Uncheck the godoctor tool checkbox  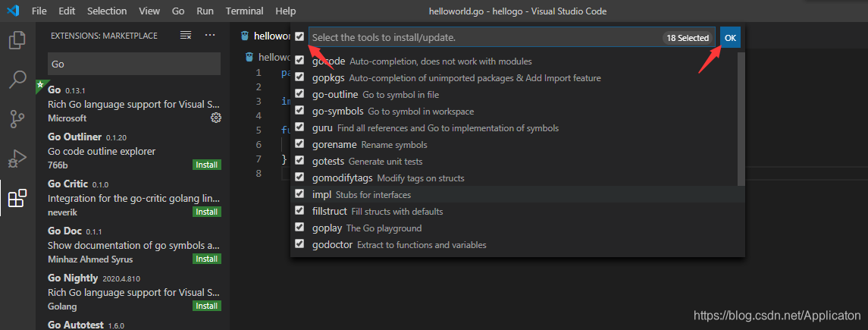[299, 244]
